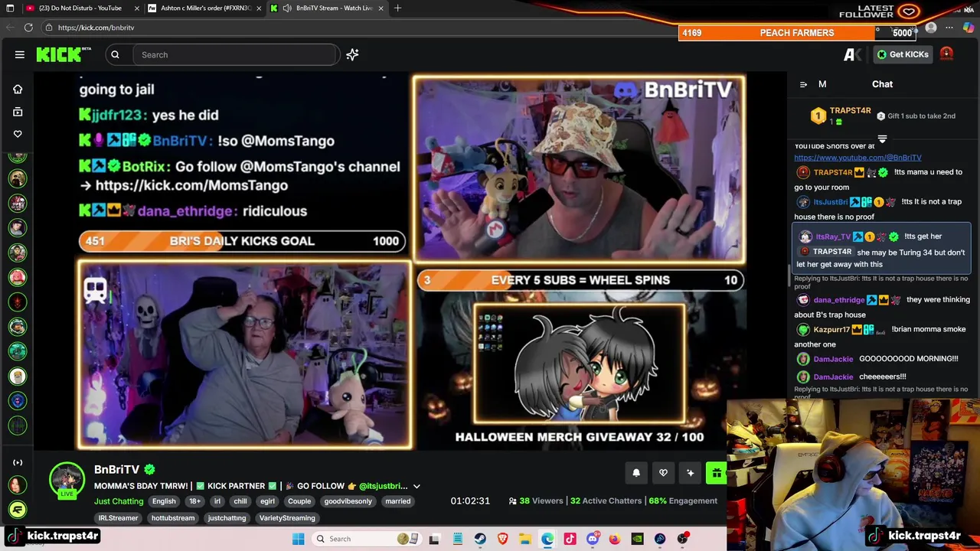Click Kazpurr17 username in chat

[831, 330]
